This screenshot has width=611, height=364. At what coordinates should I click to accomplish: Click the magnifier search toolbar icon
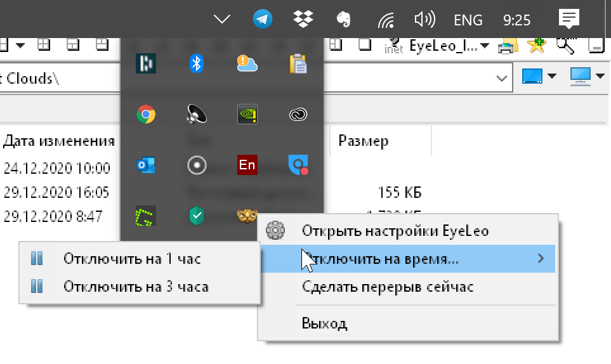tap(566, 46)
